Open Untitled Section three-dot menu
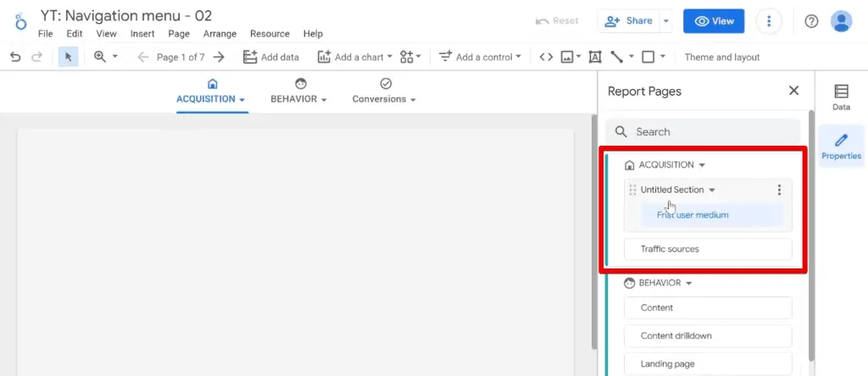This screenshot has width=868, height=376. [780, 191]
